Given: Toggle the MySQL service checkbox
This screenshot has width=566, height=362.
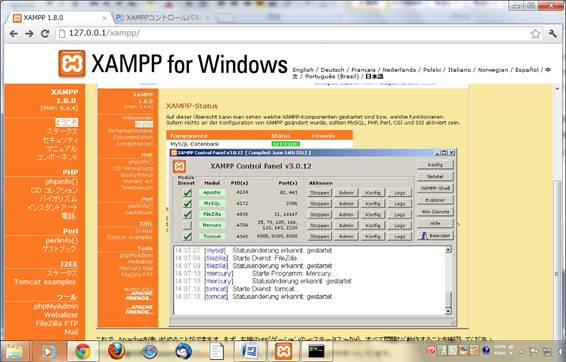Looking at the screenshot, I should tap(187, 203).
